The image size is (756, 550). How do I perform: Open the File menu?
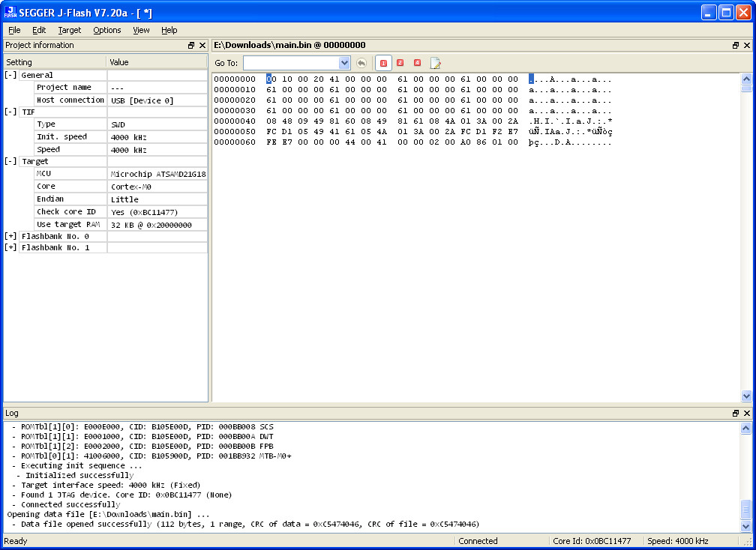pos(14,30)
